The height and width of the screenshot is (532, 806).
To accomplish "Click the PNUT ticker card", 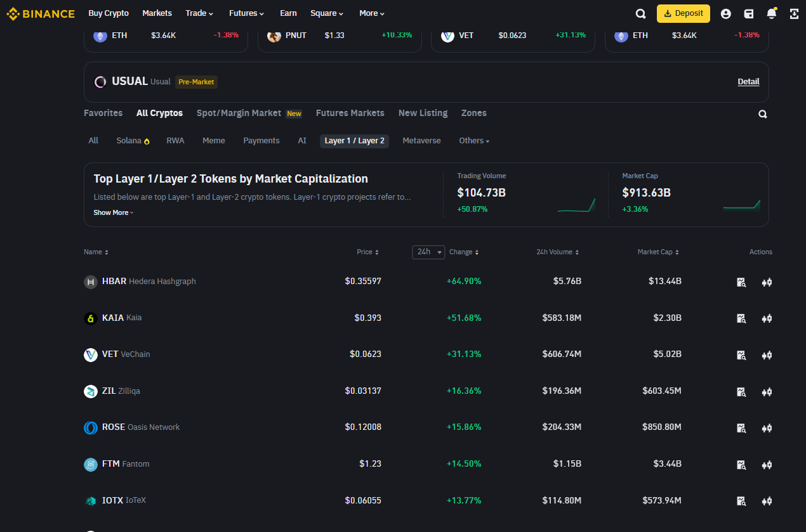I will pos(340,38).
